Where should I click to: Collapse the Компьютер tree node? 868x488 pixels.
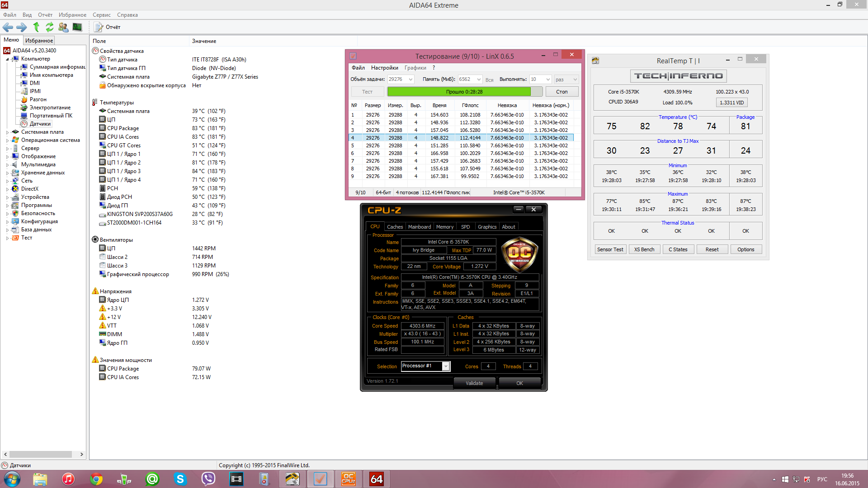tap(7, 59)
